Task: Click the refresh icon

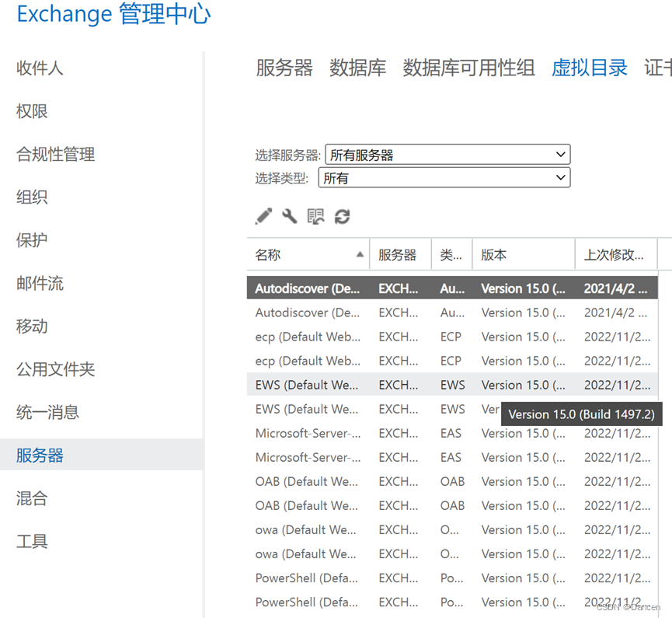Action: (342, 217)
